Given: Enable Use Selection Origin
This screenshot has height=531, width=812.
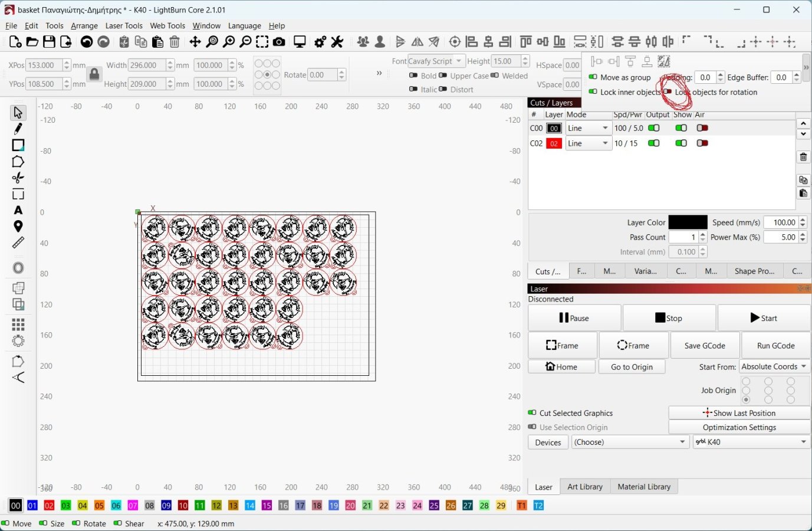Looking at the screenshot, I should (x=532, y=427).
